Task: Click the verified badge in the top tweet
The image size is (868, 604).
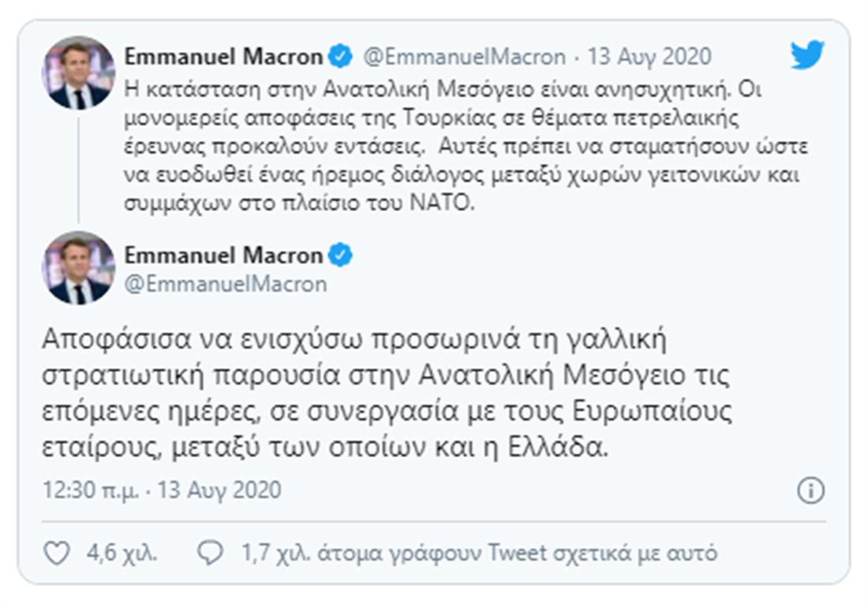Action: click(x=340, y=57)
